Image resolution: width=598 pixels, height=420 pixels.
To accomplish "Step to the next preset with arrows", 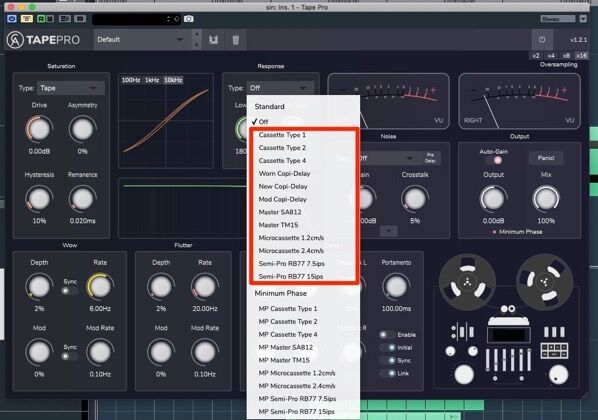I will click(x=197, y=45).
